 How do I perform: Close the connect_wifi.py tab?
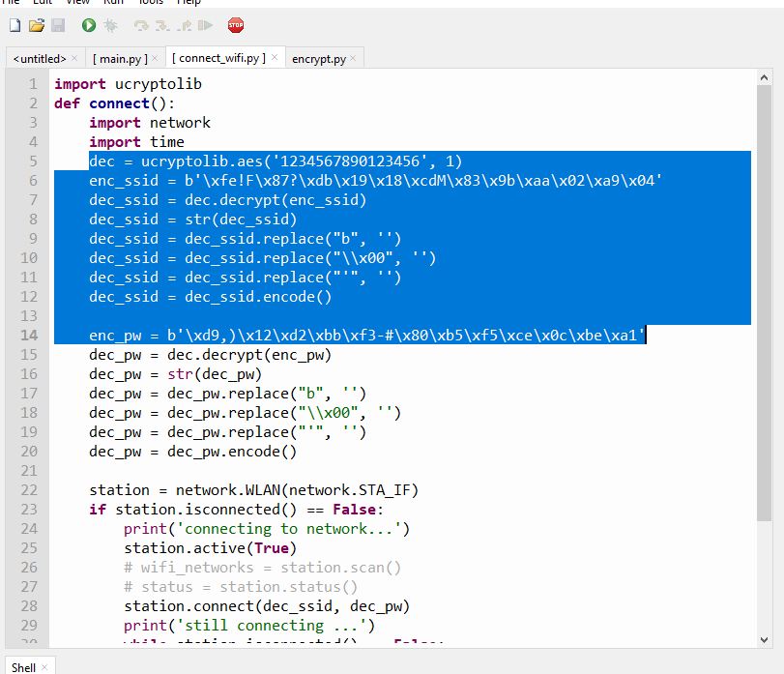(275, 58)
